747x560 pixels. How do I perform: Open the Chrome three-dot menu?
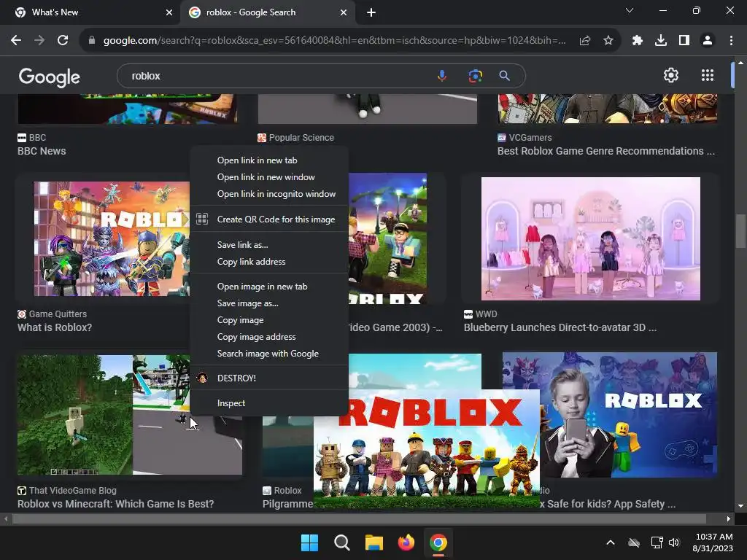[731, 41]
